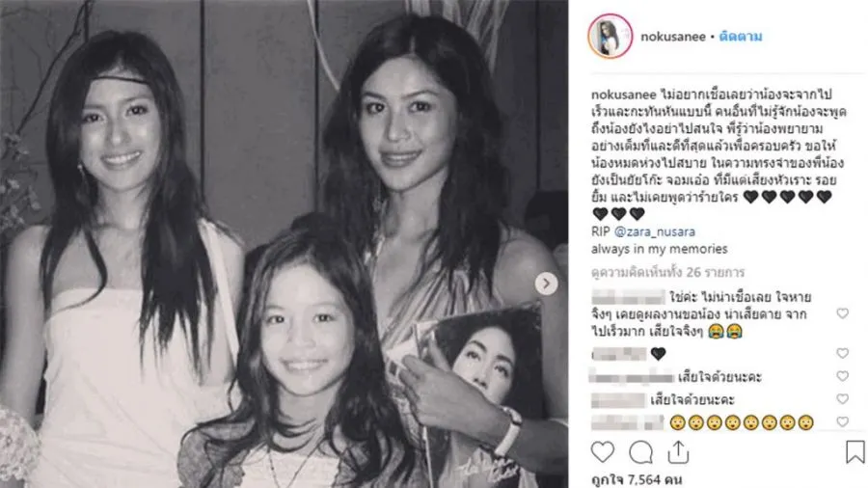Like the fourth comment's heart

click(x=843, y=399)
